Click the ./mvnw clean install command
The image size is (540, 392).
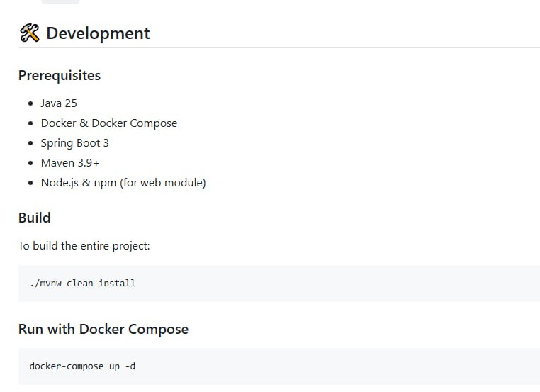82,283
